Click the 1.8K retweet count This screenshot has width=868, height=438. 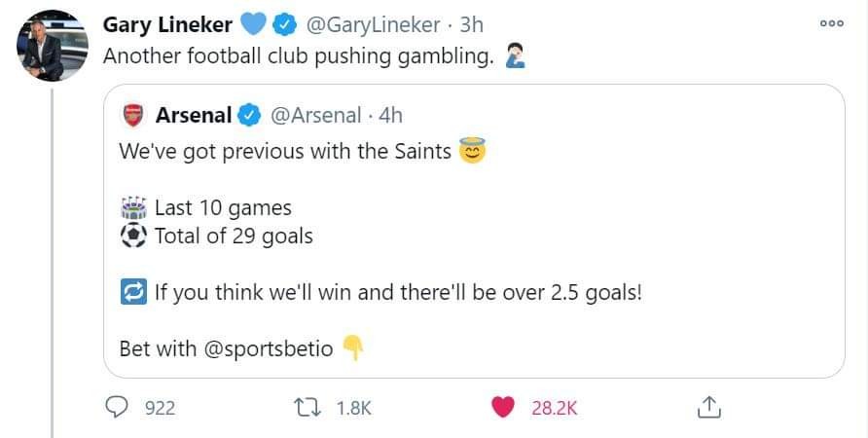click(354, 408)
